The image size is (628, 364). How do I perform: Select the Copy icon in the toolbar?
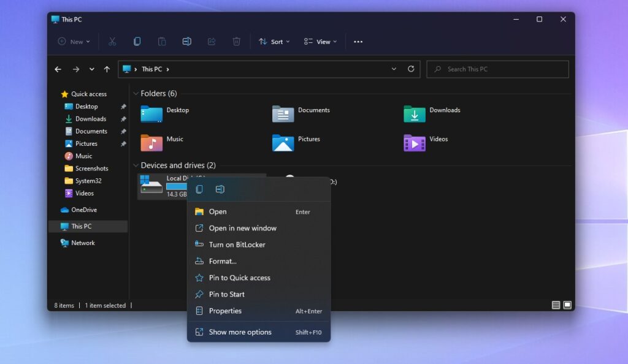pyautogui.click(x=137, y=41)
